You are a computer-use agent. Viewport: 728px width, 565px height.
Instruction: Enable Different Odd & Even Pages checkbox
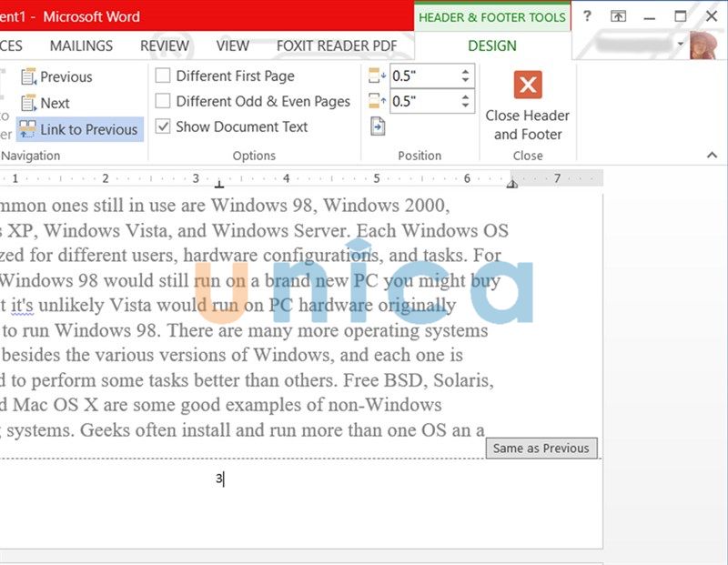(x=163, y=101)
